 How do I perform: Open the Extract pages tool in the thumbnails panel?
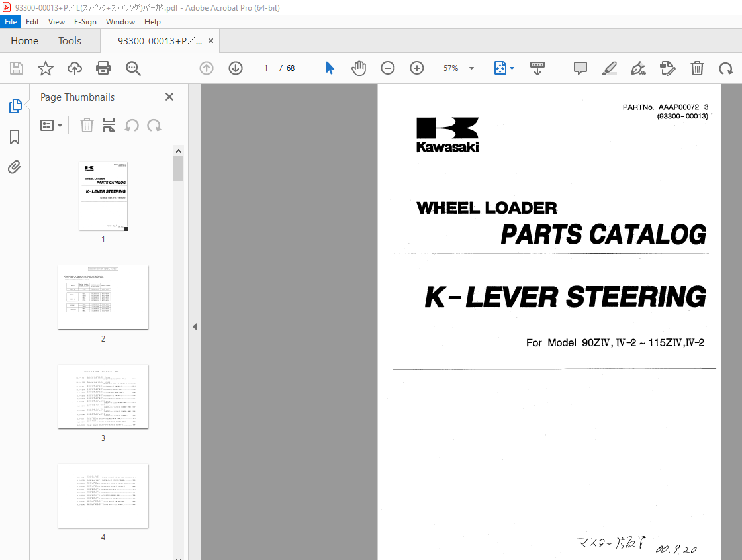[x=109, y=126]
